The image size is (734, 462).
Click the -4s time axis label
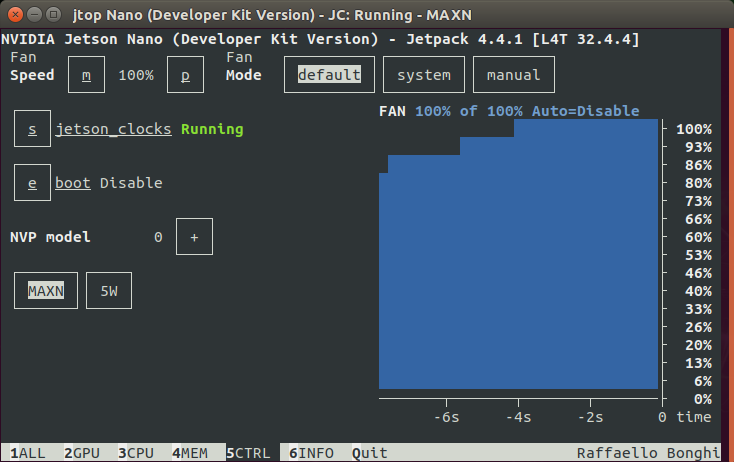coord(518,417)
